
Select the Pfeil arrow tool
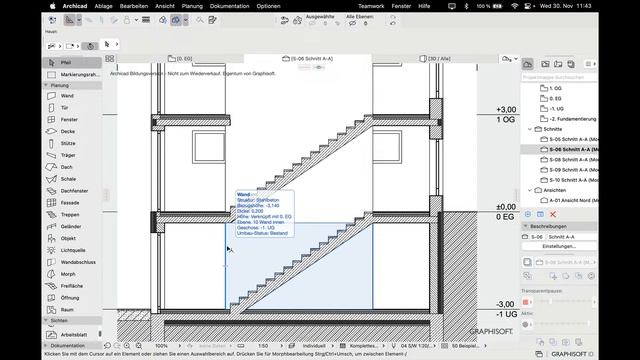[72, 62]
